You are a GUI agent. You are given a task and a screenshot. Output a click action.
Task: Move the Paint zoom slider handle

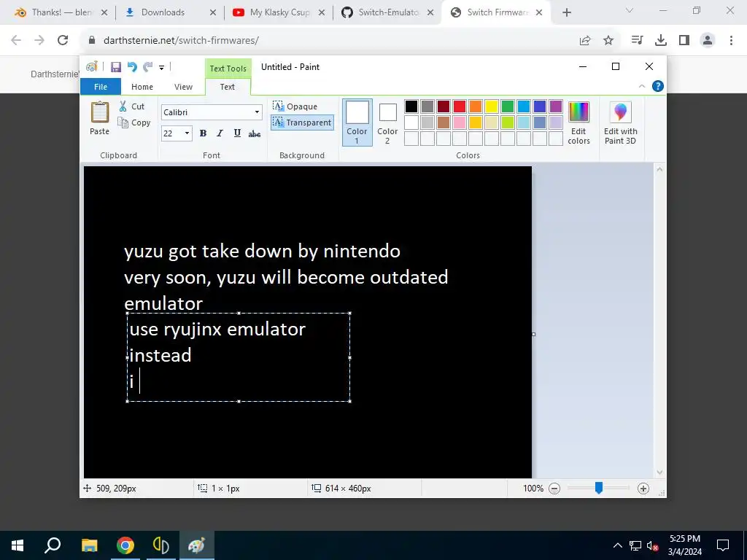click(599, 488)
